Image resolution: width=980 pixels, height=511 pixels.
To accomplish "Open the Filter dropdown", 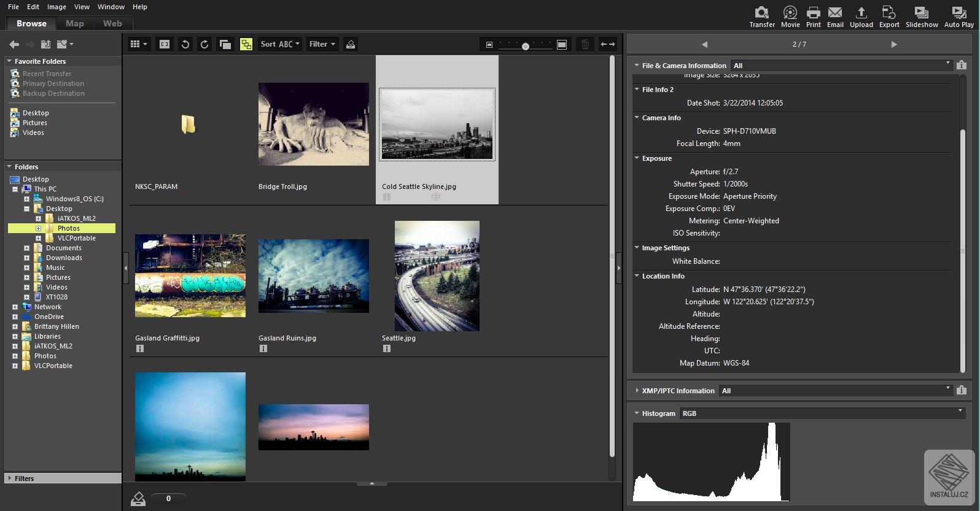I will [x=322, y=44].
